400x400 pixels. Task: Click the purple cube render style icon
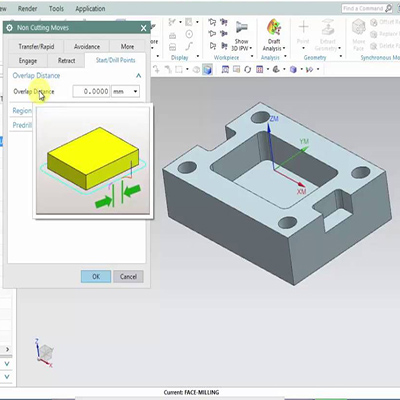pyautogui.click(x=293, y=69)
